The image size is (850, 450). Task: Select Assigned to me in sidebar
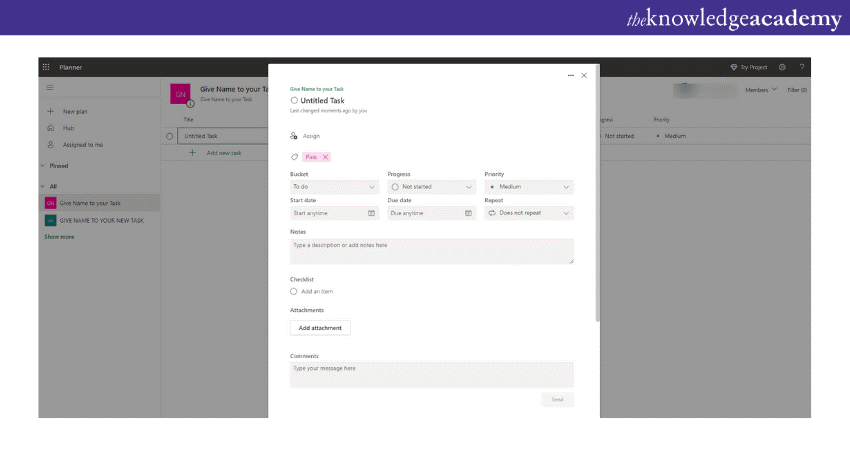pos(82,145)
